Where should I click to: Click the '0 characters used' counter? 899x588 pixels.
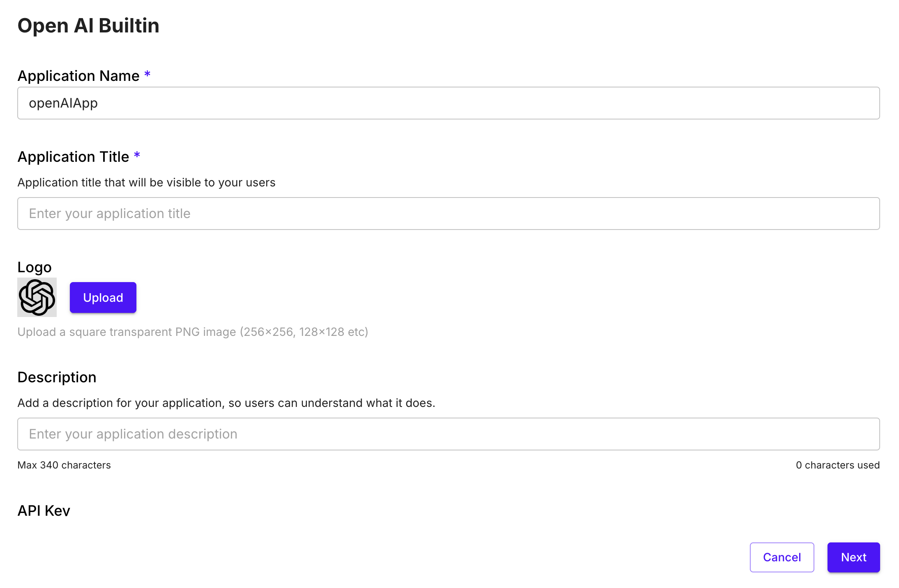click(x=837, y=465)
